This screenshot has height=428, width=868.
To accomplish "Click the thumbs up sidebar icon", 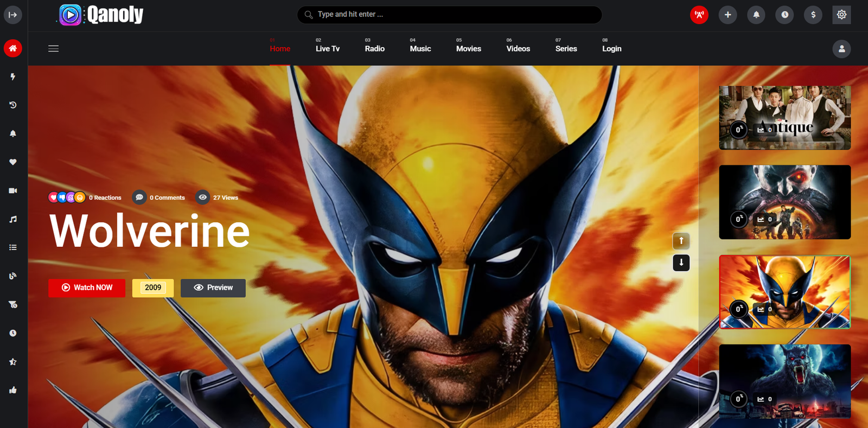I will (13, 390).
